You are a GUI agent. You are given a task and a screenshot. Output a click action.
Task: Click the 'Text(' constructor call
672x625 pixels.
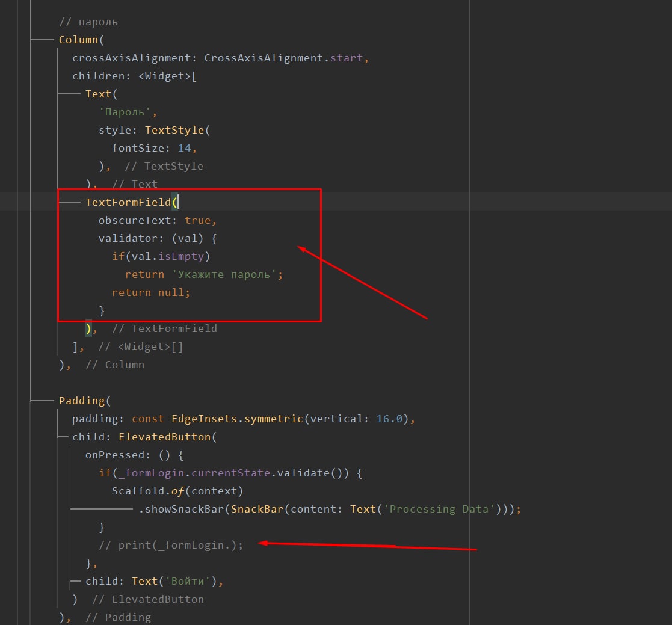(x=101, y=94)
